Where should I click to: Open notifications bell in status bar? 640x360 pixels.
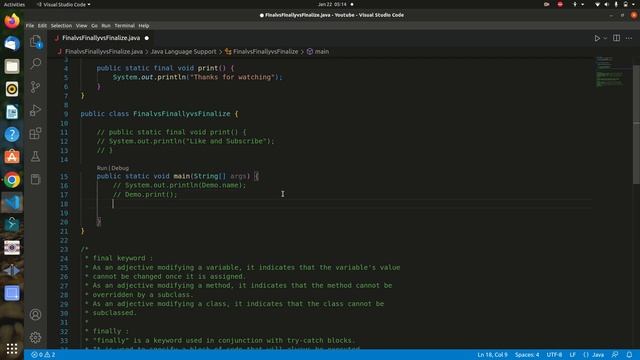[629, 355]
